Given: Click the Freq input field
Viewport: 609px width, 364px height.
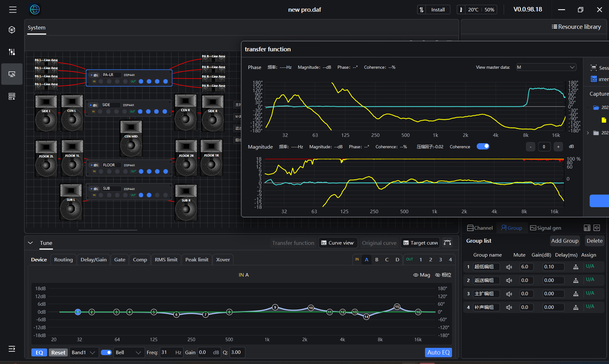Looking at the screenshot, I should 167,352.
